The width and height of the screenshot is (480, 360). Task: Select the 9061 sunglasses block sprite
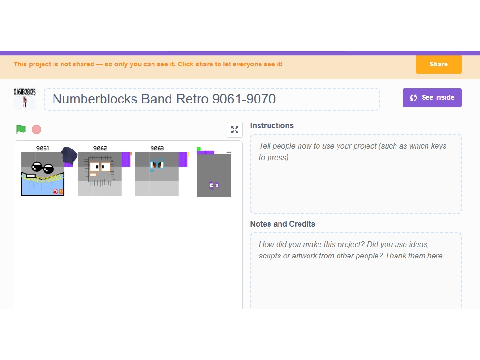coord(42,174)
